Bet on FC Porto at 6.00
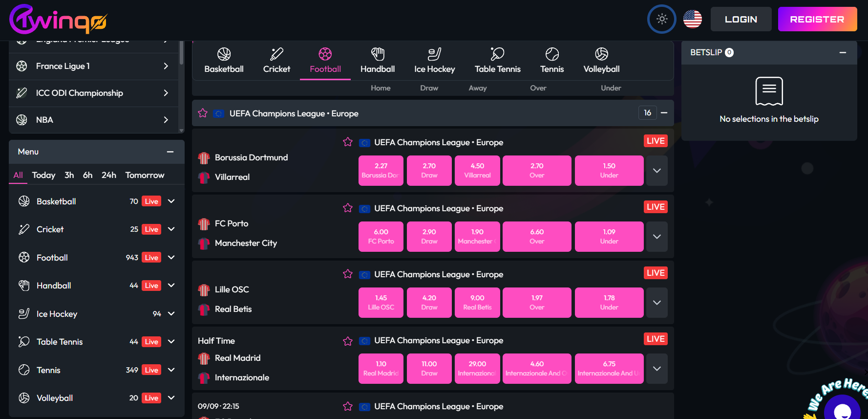 click(381, 237)
